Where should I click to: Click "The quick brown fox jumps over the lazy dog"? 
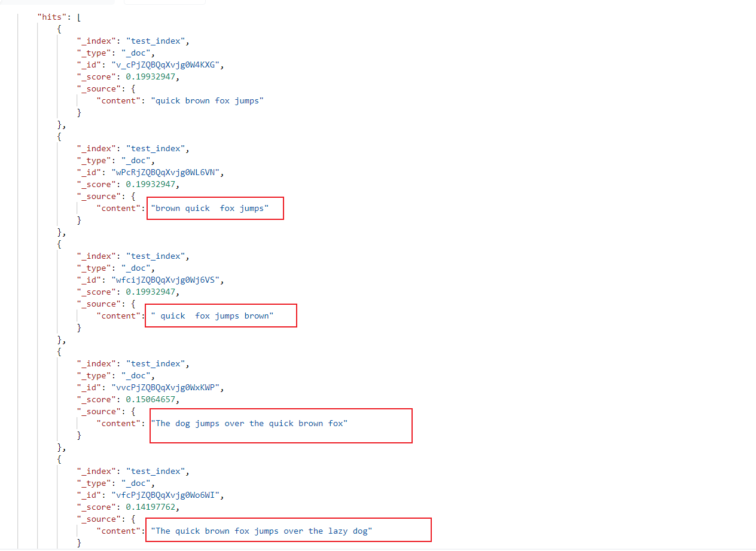261,531
